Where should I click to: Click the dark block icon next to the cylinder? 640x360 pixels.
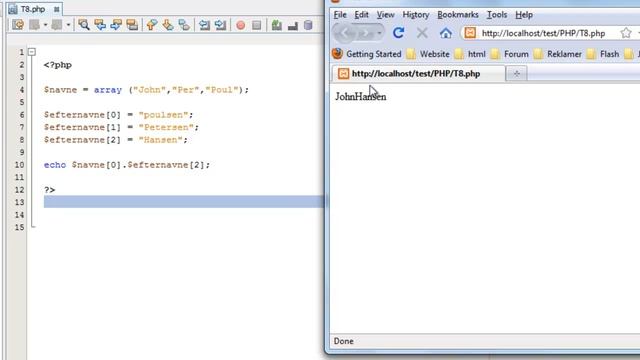[293, 25]
